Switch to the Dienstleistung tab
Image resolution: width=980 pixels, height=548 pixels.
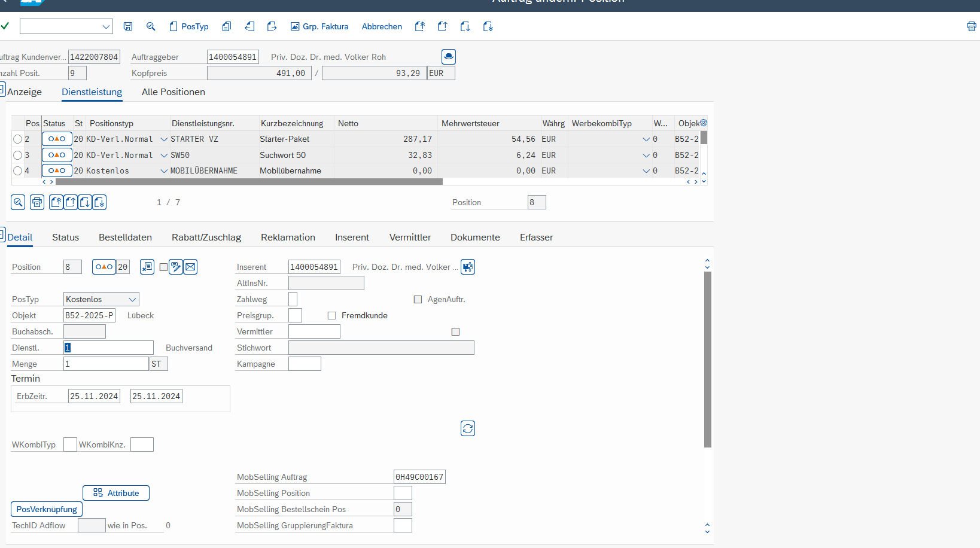pyautogui.click(x=92, y=92)
